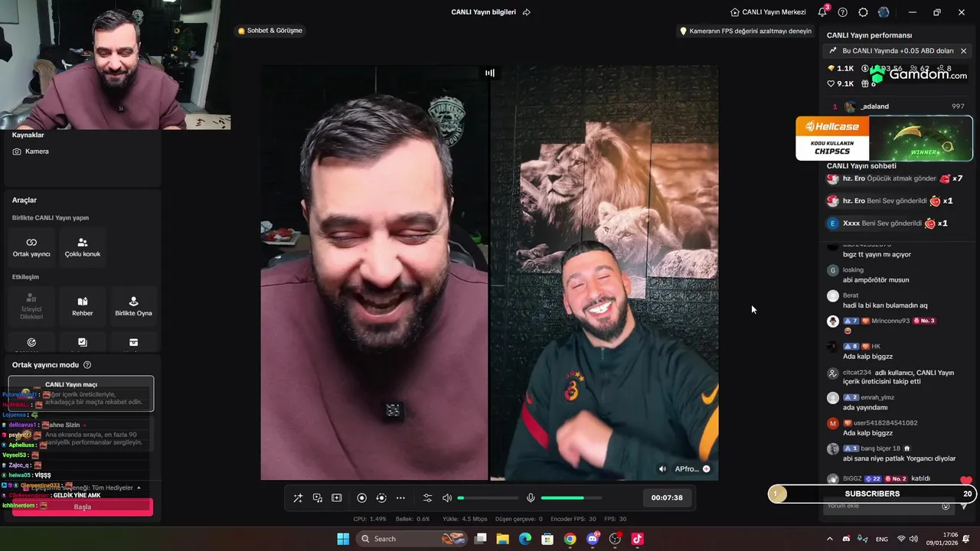Open the Windows Start menu
980x551 pixels.
[x=343, y=539]
